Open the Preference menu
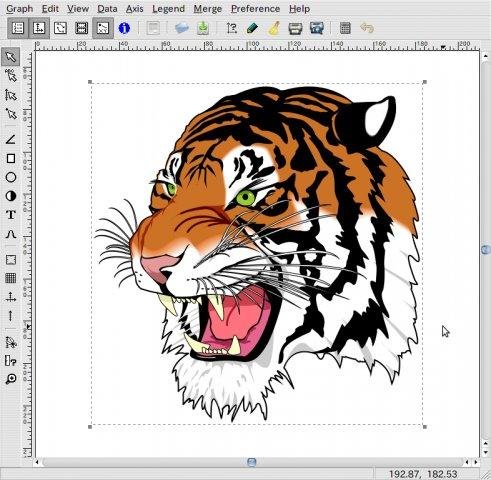Image resolution: width=491 pixels, height=480 pixels. coord(255,9)
